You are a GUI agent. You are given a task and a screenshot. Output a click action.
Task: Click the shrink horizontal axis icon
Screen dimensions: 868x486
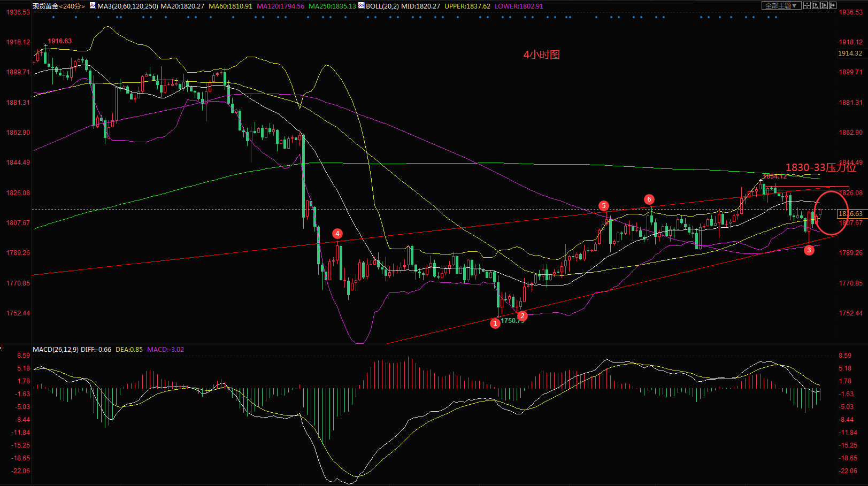(816, 5)
